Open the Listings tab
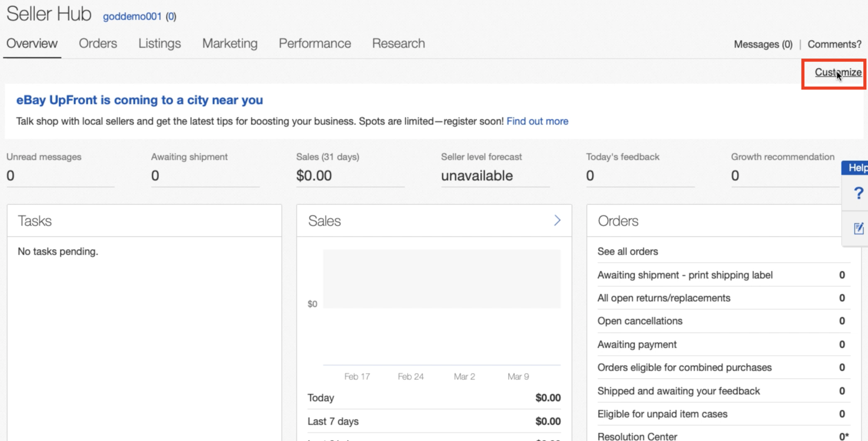The image size is (868, 441). (x=159, y=44)
